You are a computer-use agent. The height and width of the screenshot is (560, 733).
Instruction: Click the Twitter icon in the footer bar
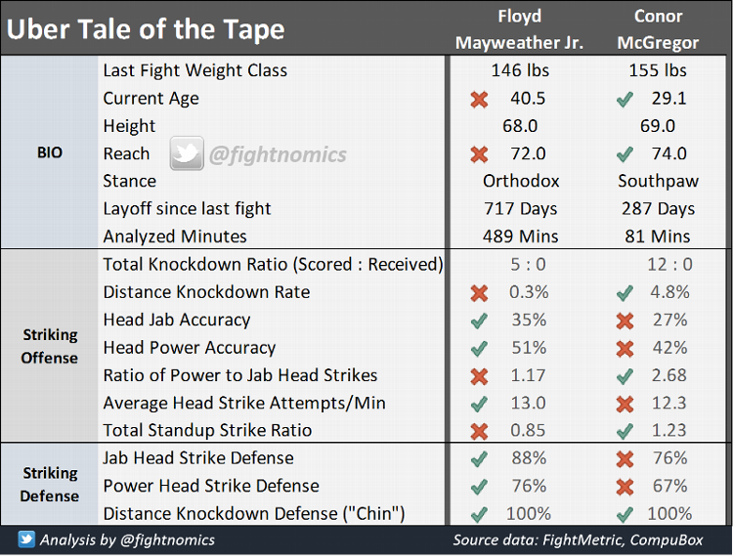pos(26,539)
